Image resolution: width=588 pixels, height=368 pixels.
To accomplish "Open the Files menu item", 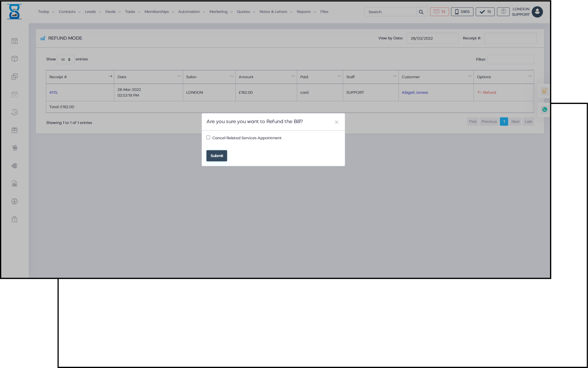I will click(324, 12).
